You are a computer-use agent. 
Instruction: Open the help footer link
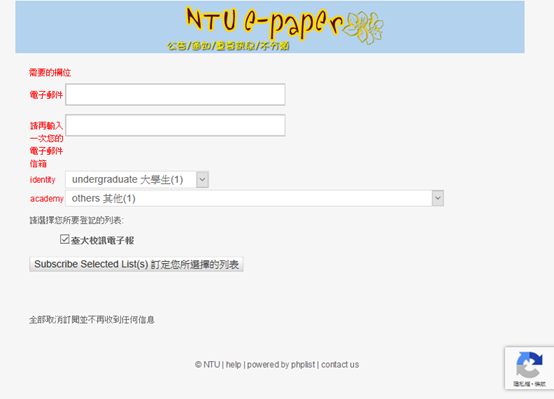tap(233, 364)
